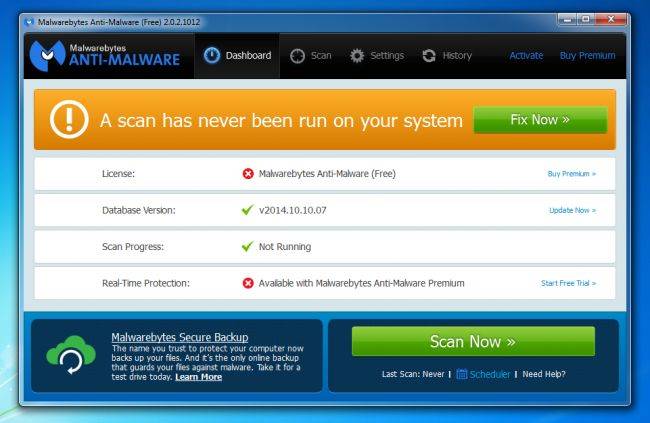Click the title bar Malwarebytes app icon

coord(29,22)
